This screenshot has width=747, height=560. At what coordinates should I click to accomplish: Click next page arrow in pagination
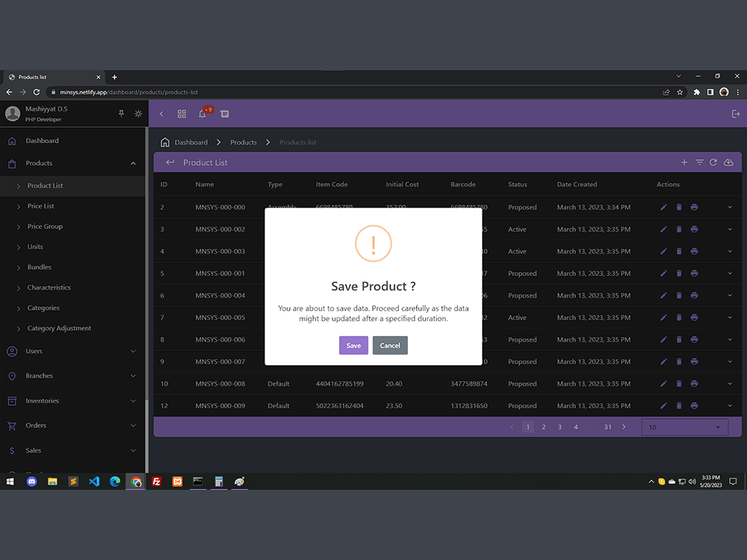click(x=624, y=427)
